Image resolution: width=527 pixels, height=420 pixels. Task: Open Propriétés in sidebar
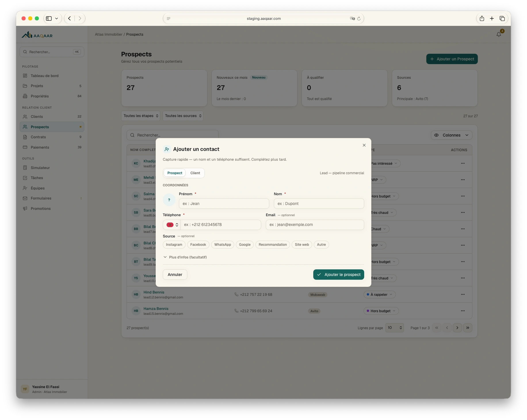[x=52, y=96]
